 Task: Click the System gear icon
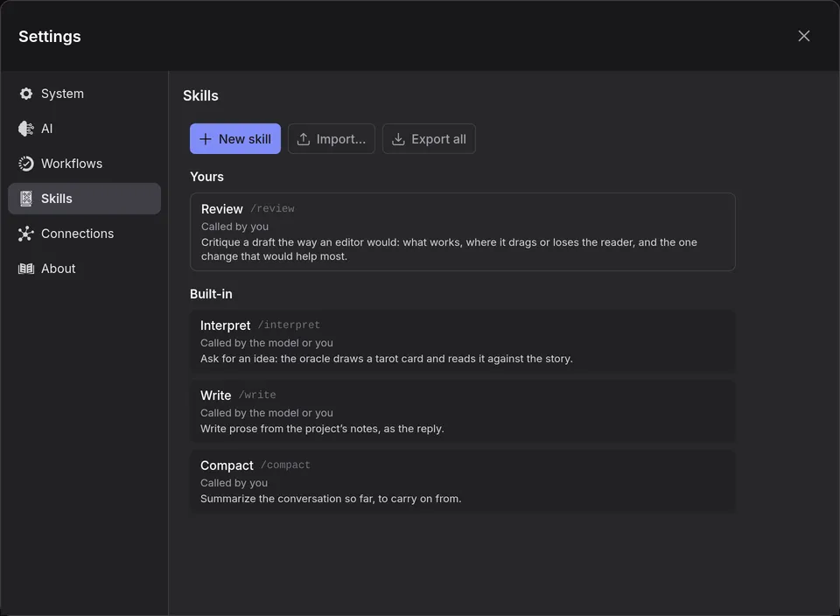click(25, 94)
